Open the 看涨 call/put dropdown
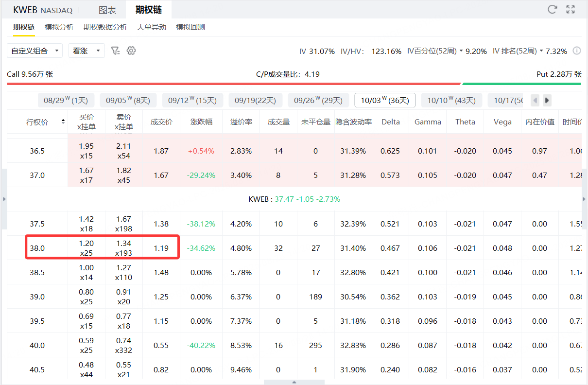This screenshot has height=385, width=588. (x=86, y=51)
